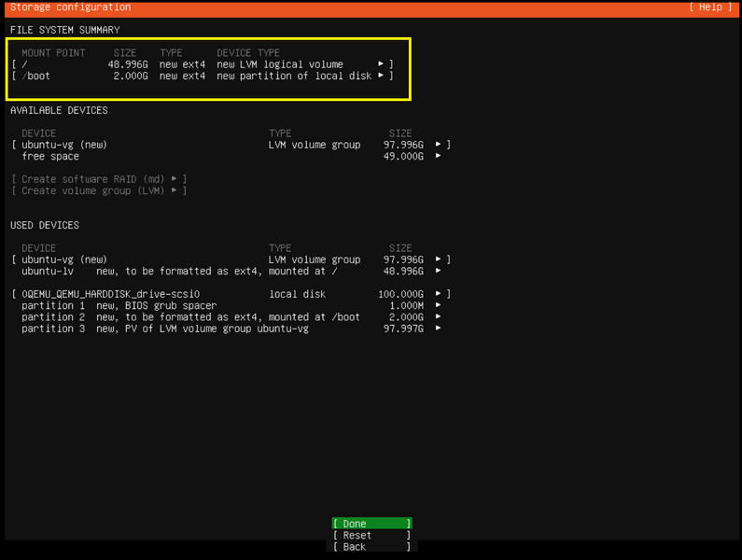Click arrow for partition 3 LVM PV
Screen dimensions: 742x560
click(439, 329)
